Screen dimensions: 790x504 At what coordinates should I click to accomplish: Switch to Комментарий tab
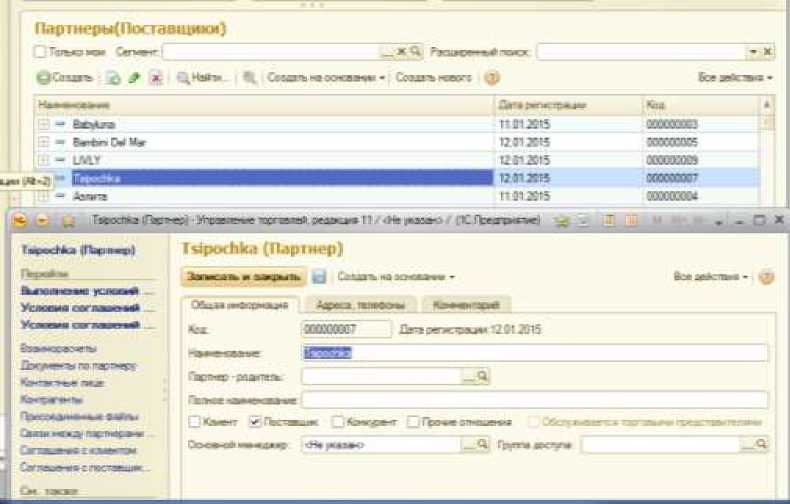pos(466,305)
